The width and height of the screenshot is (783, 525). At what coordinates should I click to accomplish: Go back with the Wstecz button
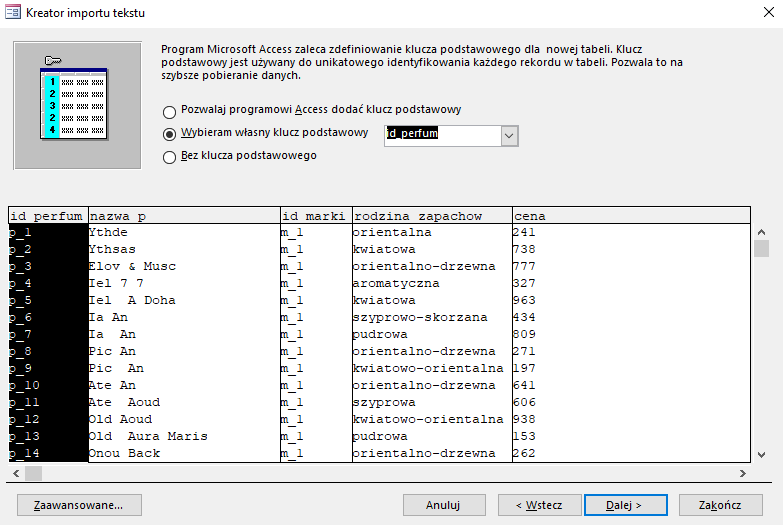click(539, 505)
